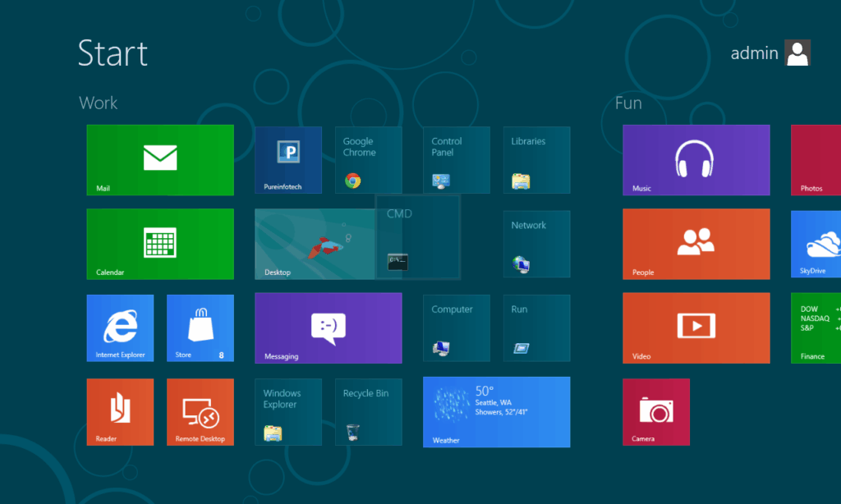
Task: Open the Music tile
Action: (696, 160)
